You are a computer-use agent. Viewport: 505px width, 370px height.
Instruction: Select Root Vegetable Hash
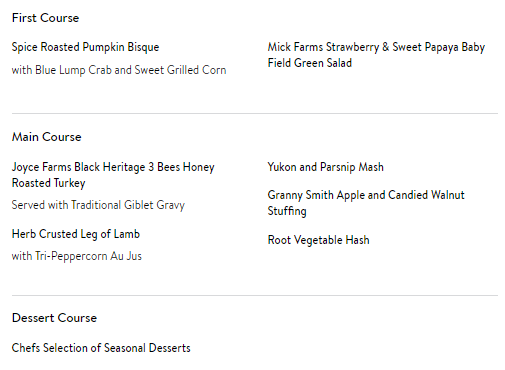(319, 240)
